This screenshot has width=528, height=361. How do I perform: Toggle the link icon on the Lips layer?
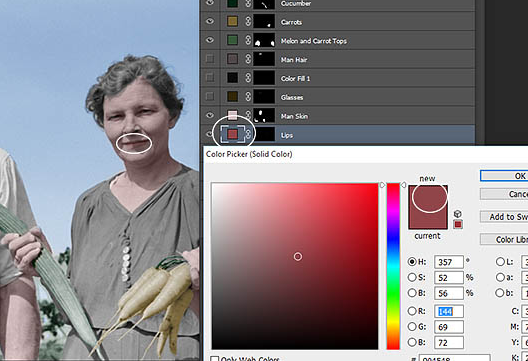[248, 135]
